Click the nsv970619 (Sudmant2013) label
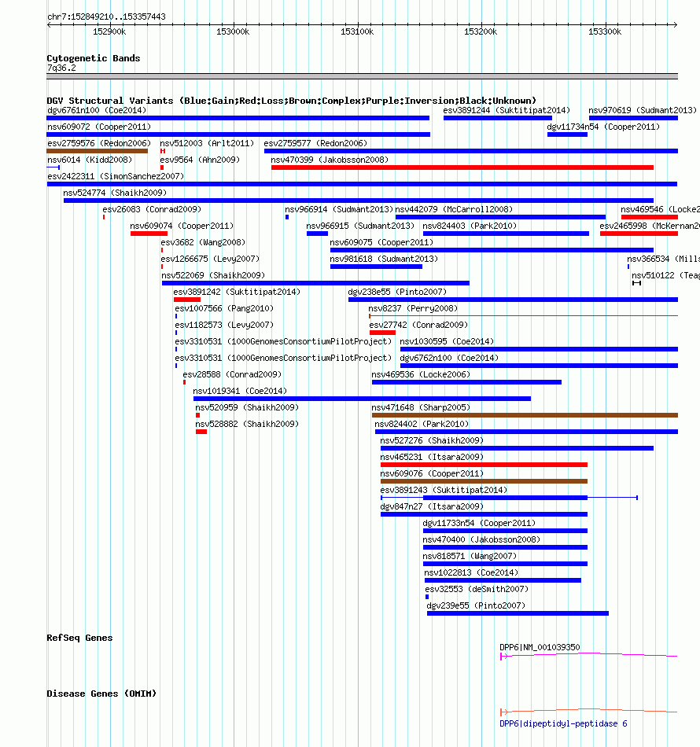This screenshot has height=747, width=700. [643, 110]
